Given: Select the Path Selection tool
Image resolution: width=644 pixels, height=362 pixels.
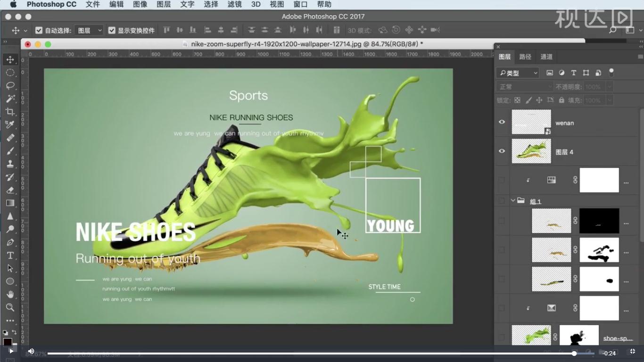Looking at the screenshot, I should [10, 268].
